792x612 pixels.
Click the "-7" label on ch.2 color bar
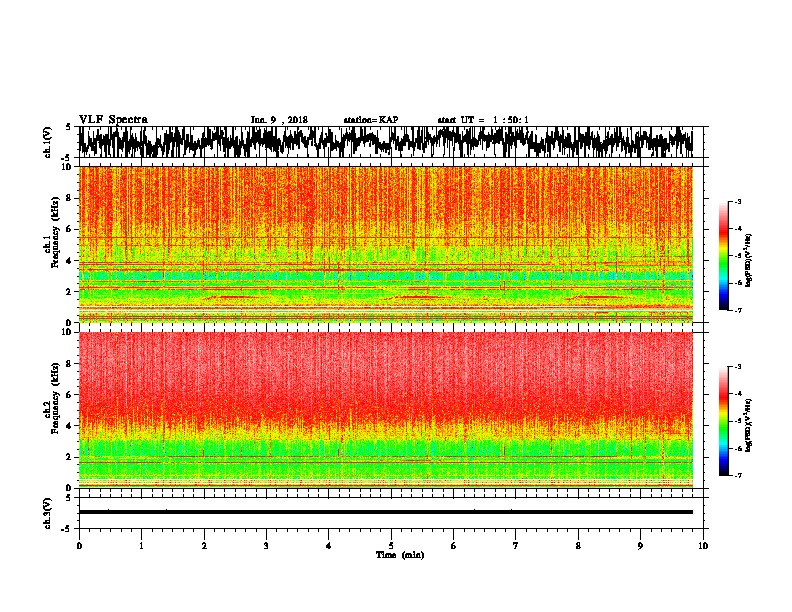pyautogui.click(x=738, y=475)
